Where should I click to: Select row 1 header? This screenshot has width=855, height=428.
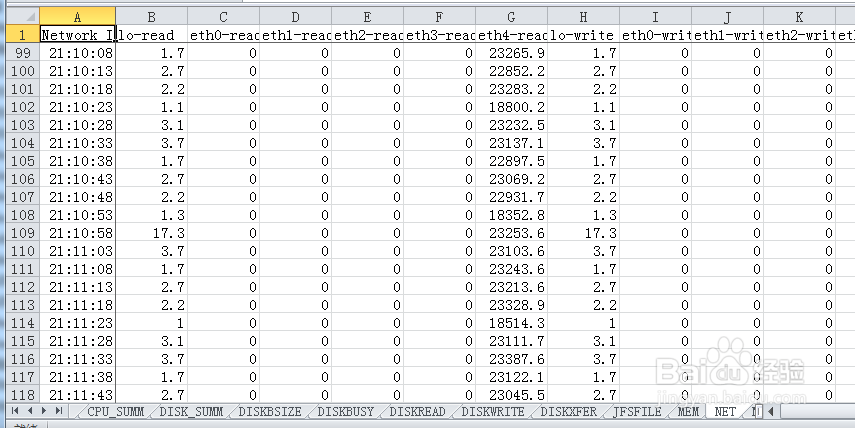tap(22, 34)
